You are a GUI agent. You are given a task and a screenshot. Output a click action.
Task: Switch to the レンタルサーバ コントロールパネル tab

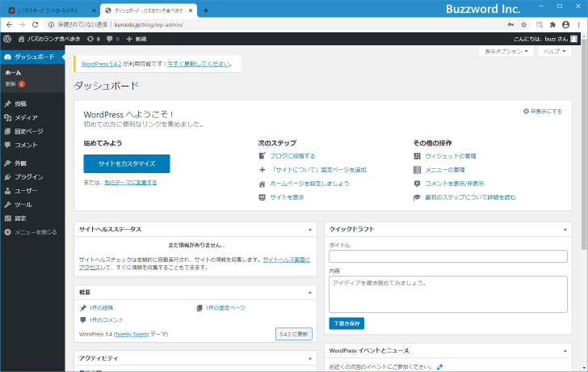click(x=50, y=11)
